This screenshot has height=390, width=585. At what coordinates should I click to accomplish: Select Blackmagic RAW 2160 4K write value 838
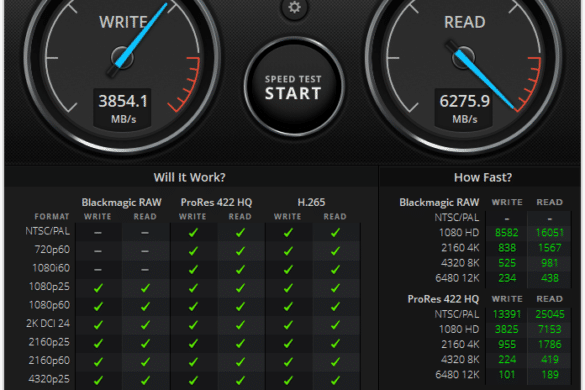pos(507,248)
